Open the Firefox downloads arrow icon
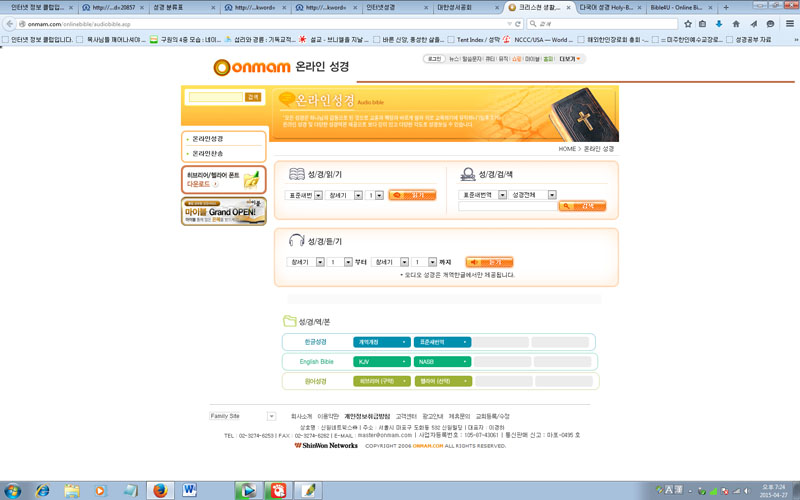This screenshot has height=500, width=800. [719, 24]
